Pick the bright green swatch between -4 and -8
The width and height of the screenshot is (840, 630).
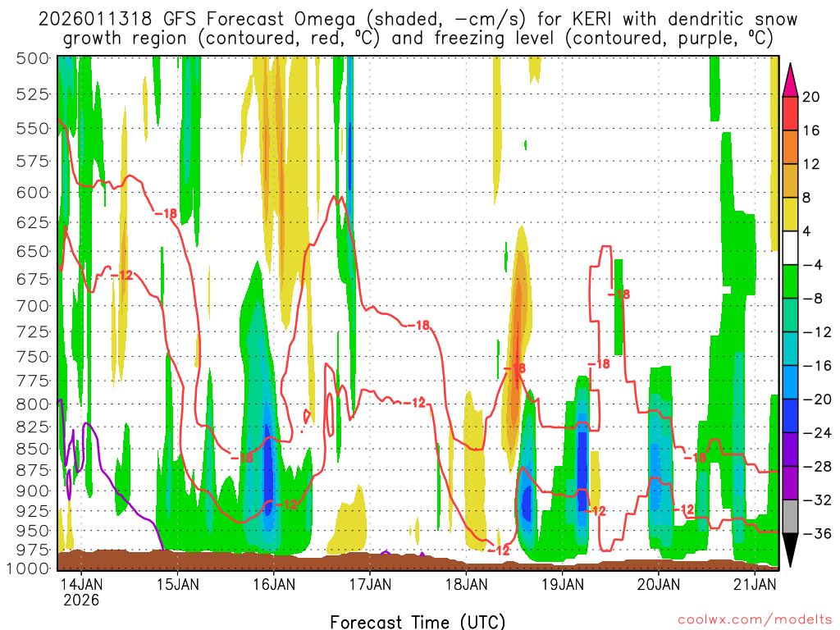790,282
